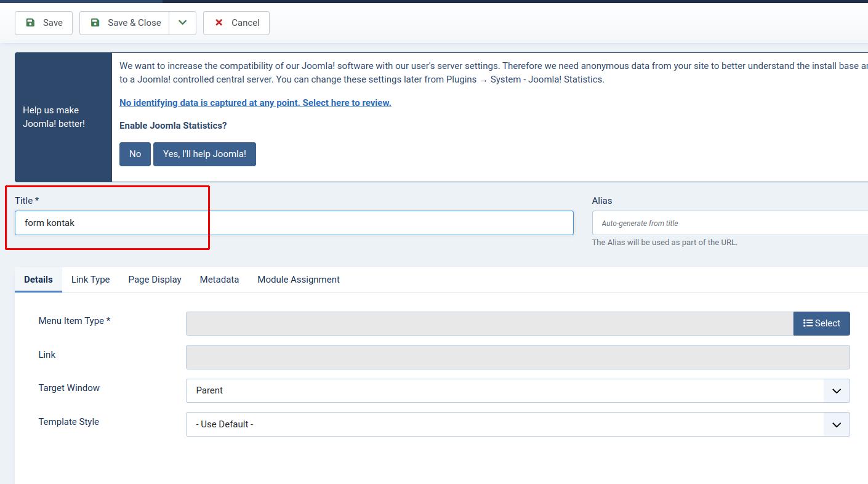The width and height of the screenshot is (868, 484).
Task: Click the Alias input field
Action: click(x=729, y=224)
